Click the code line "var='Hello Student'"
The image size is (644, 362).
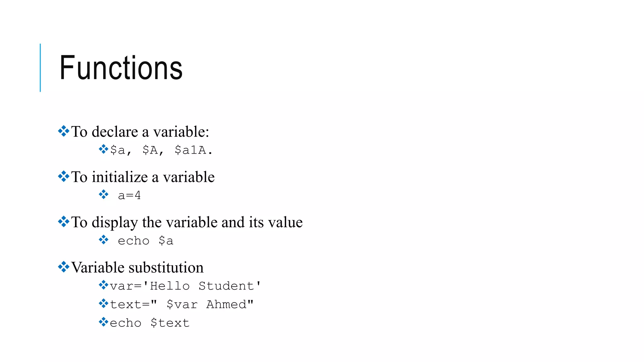186,286
